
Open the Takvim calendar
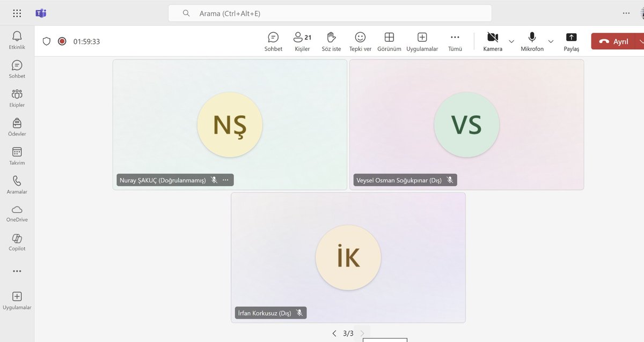[x=17, y=156]
